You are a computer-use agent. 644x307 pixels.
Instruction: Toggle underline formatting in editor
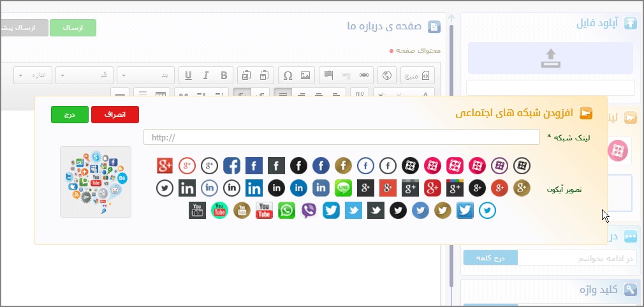[x=188, y=75]
